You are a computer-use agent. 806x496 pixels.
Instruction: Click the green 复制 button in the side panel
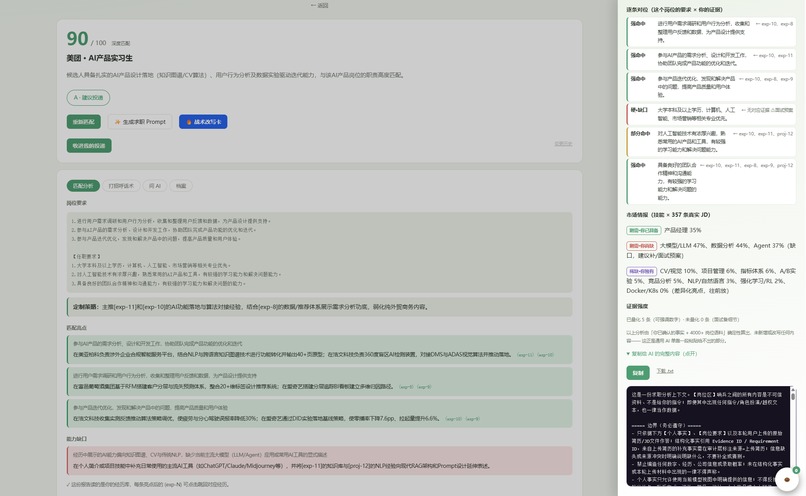(638, 373)
